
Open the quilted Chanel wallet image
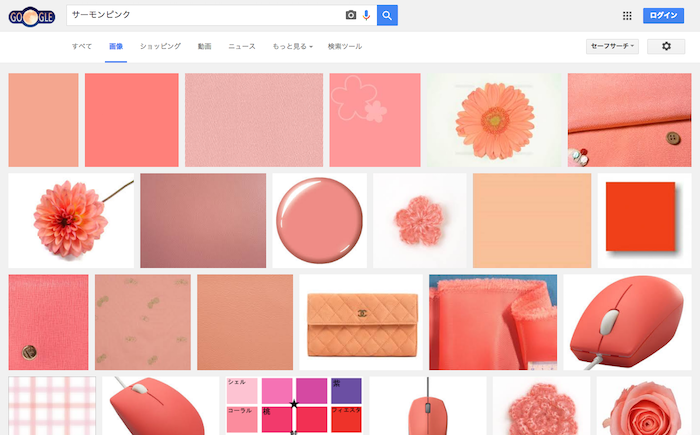click(x=360, y=321)
